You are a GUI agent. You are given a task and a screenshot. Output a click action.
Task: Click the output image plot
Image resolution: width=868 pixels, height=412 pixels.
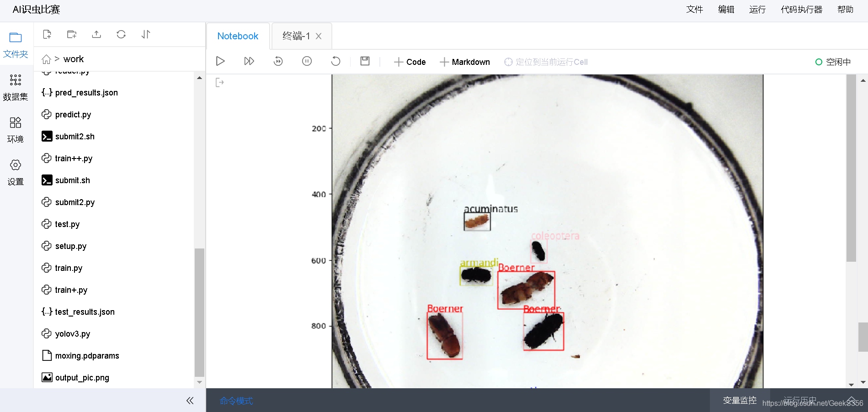click(547, 232)
